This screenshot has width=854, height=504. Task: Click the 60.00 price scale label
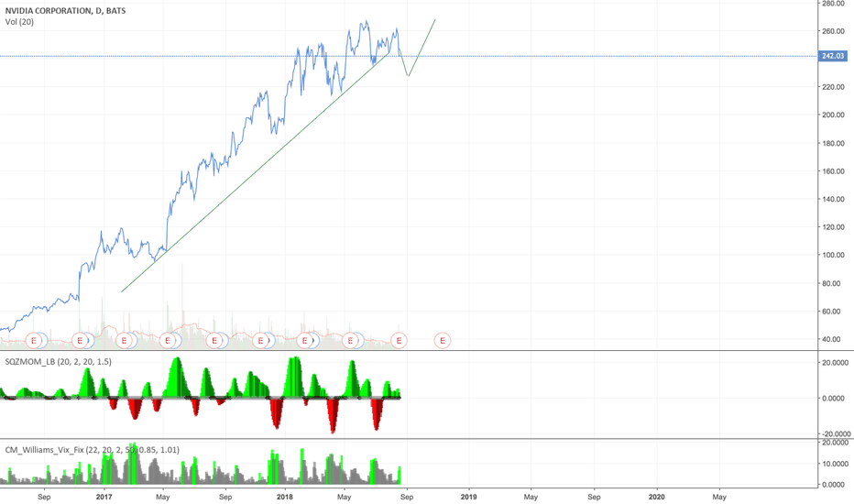pos(833,312)
